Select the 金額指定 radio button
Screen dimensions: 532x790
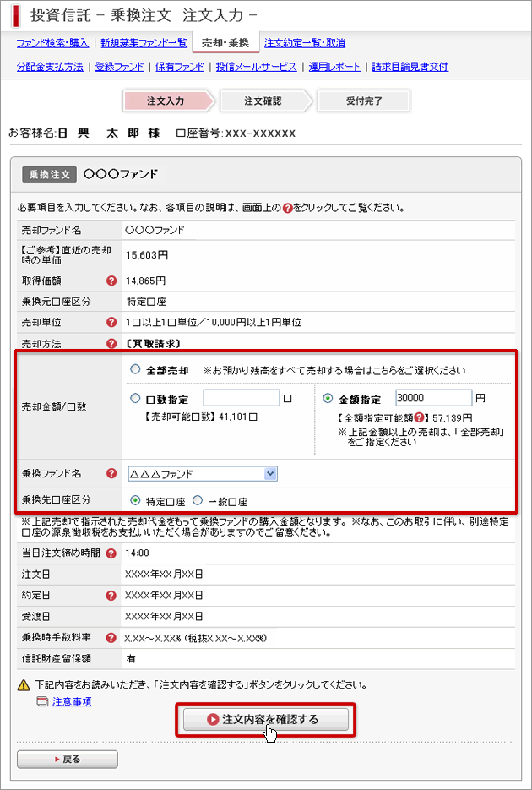(328, 398)
